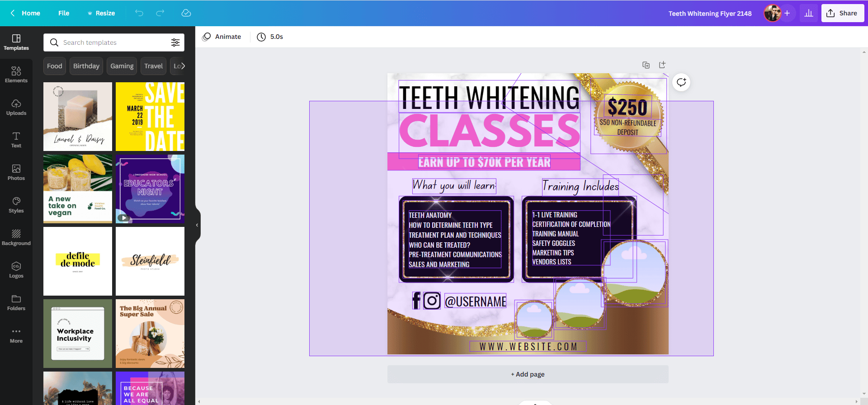The height and width of the screenshot is (405, 868).
Task: Click the Add page icon above canvas
Action: 662,65
